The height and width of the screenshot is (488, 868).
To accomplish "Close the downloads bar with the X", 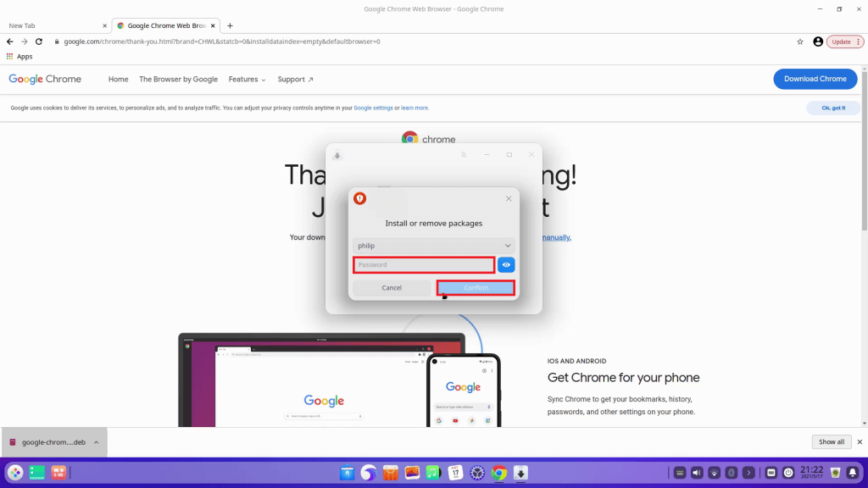I will (860, 442).
